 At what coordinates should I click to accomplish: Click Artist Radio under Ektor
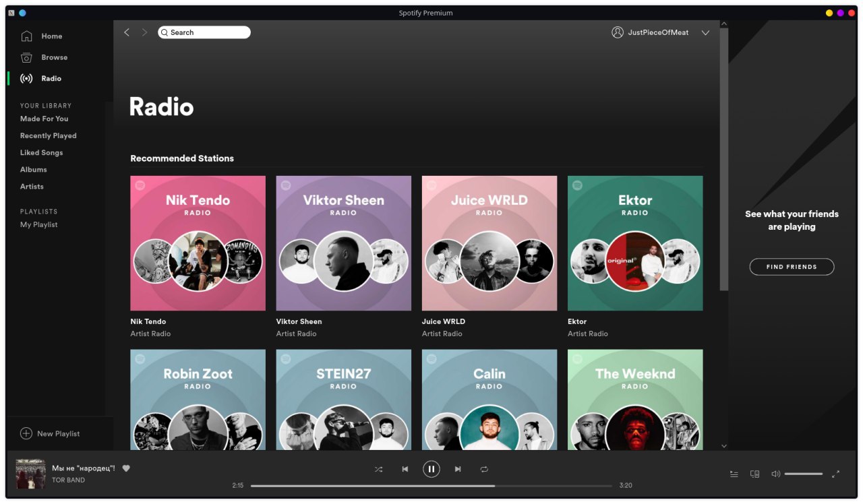[588, 334]
